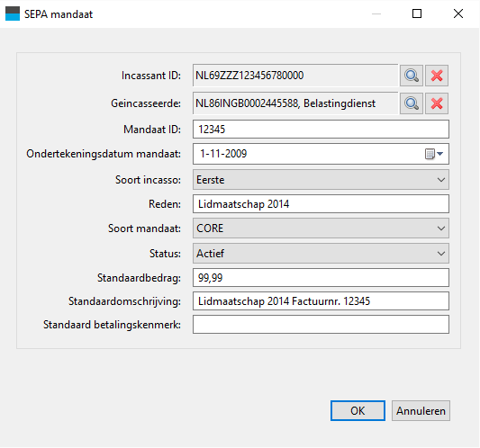The image size is (480, 448).
Task: Expand the Soort incasso dropdown
Action: [321, 180]
